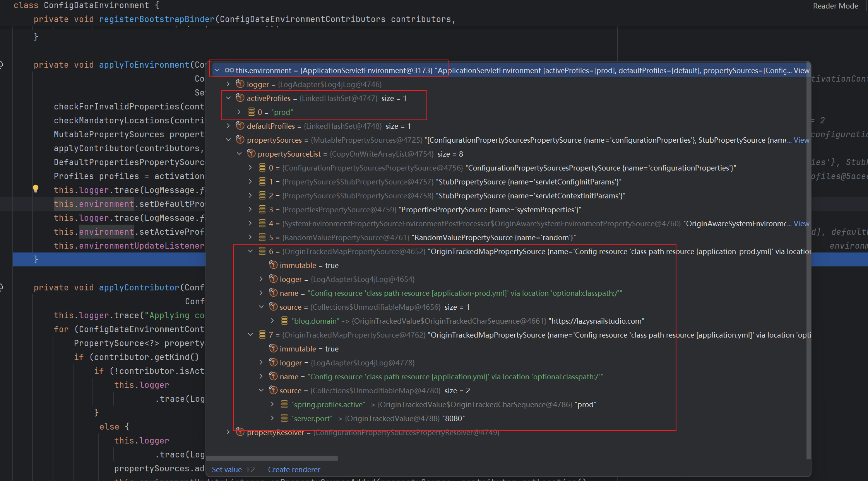Image resolution: width=868 pixels, height=481 pixels.
Task: Click the Set value action
Action: [x=227, y=469]
